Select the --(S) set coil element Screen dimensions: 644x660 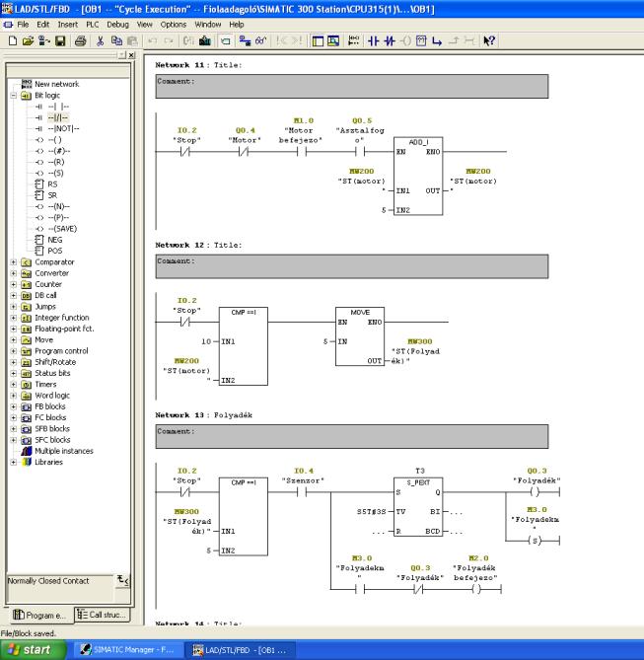(55, 174)
